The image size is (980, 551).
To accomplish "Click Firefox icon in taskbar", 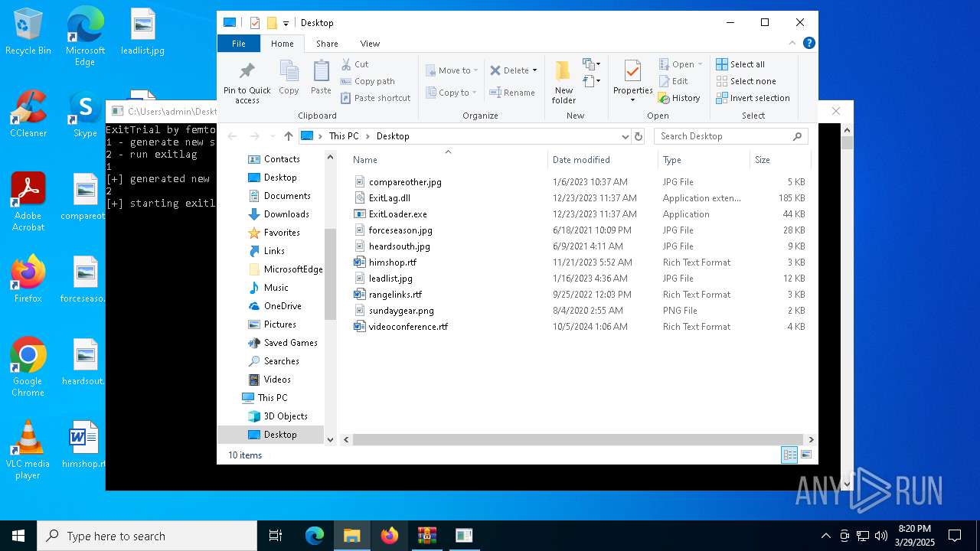I will (x=390, y=536).
